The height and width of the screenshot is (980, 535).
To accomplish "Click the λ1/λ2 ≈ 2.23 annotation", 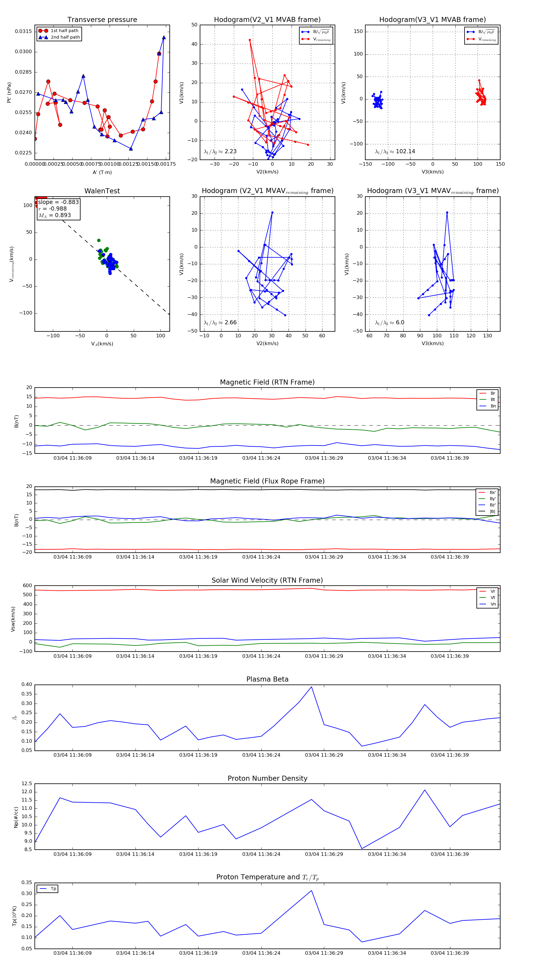I will [x=220, y=151].
